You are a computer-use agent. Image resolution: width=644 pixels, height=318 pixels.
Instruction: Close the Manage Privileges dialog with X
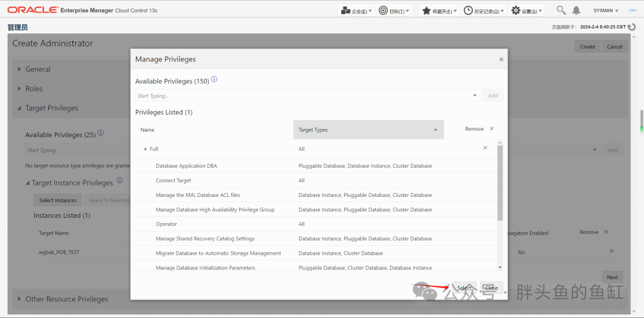[501, 60]
